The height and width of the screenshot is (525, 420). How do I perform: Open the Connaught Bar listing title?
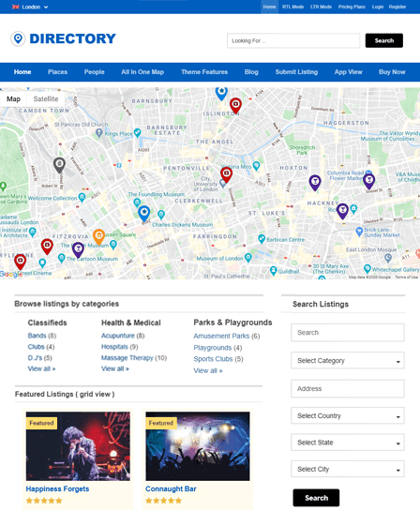(x=171, y=488)
